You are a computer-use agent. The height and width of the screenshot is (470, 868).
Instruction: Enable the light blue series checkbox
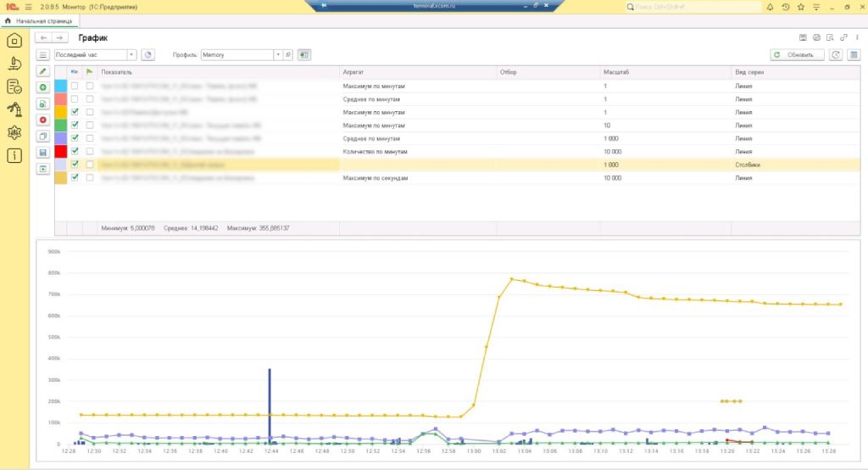click(x=75, y=87)
